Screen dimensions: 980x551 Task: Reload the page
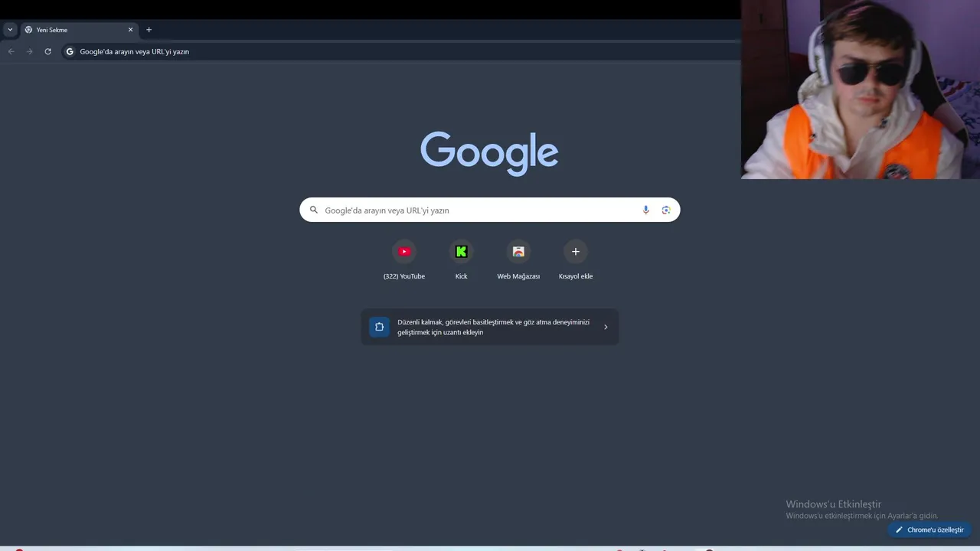pos(47,51)
